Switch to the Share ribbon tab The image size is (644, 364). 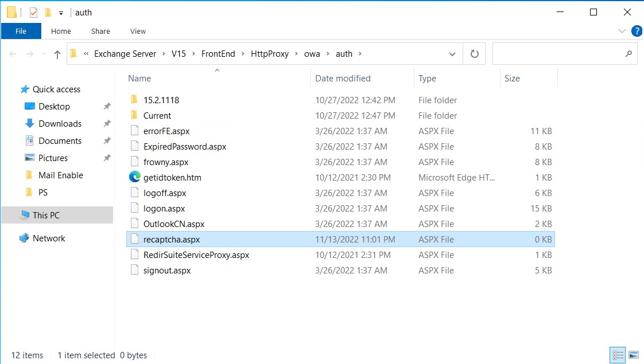[100, 31]
